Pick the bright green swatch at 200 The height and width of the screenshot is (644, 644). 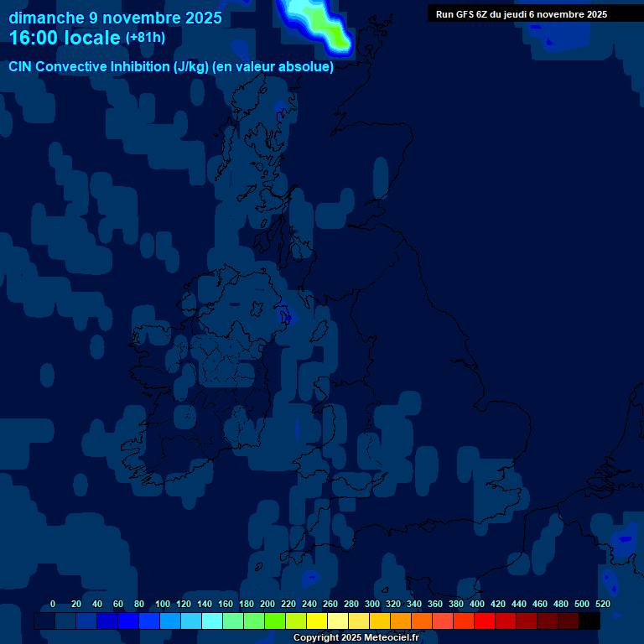(x=275, y=621)
